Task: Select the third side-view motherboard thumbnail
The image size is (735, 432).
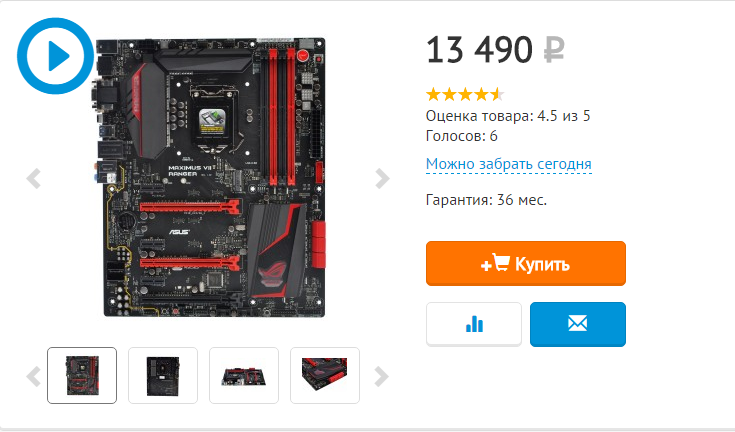Action: point(244,375)
